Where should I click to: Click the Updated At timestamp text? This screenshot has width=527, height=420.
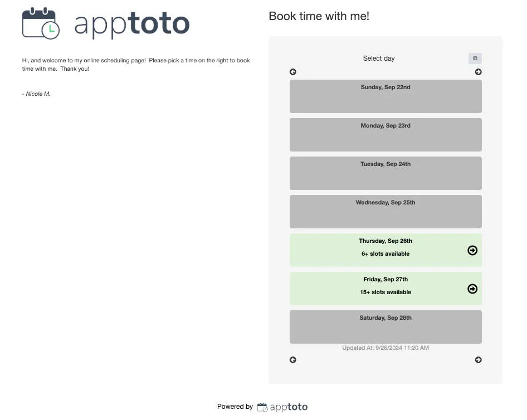click(x=386, y=347)
